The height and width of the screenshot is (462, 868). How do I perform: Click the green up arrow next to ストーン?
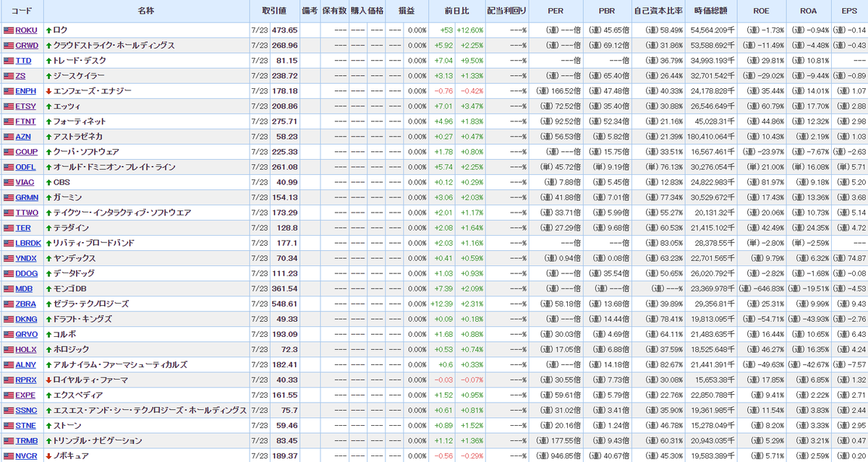point(48,425)
